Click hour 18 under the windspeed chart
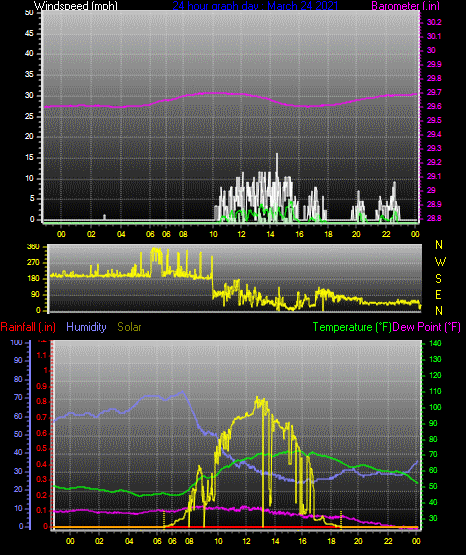The image size is (466, 555). 328,234
